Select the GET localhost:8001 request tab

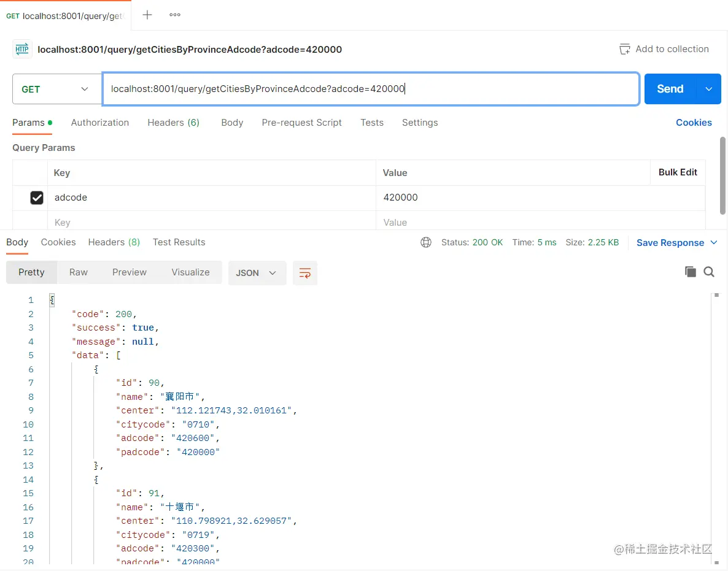coord(65,16)
